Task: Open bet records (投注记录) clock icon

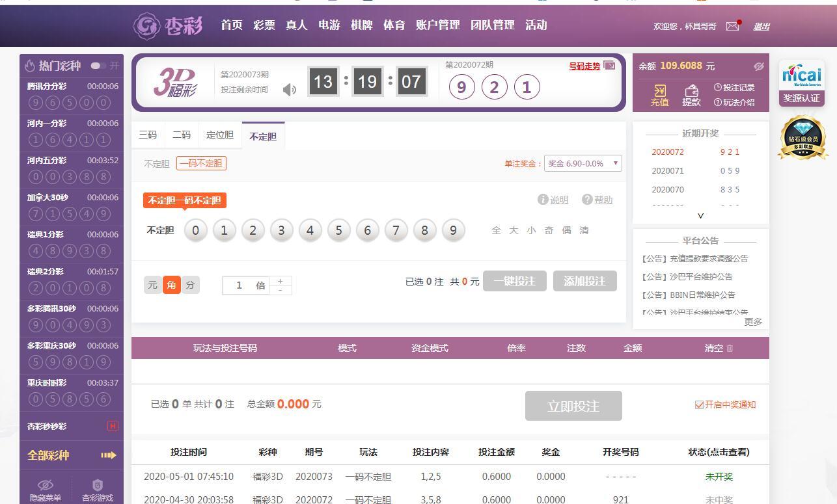Action: point(718,87)
